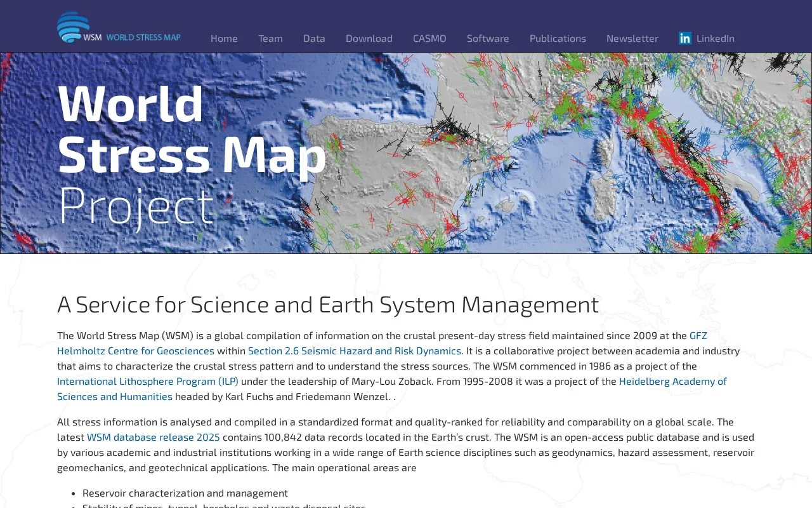Click the LinkedIn icon in navigation
The height and width of the screenshot is (508, 812).
pos(685,38)
